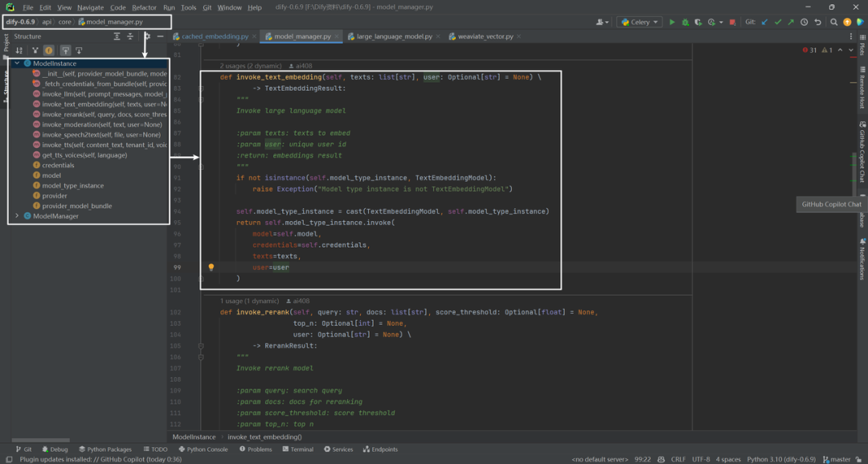Image resolution: width=868 pixels, height=464 pixels.
Task: Open the Refactor menu
Action: [144, 8]
